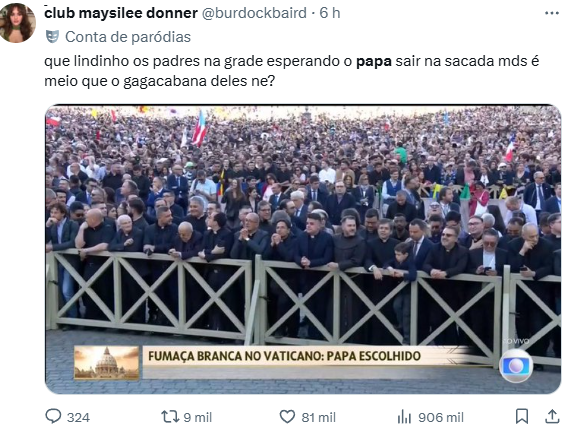Click the parody account mask icon
Image resolution: width=567 pixels, height=430 pixels.
(52, 37)
